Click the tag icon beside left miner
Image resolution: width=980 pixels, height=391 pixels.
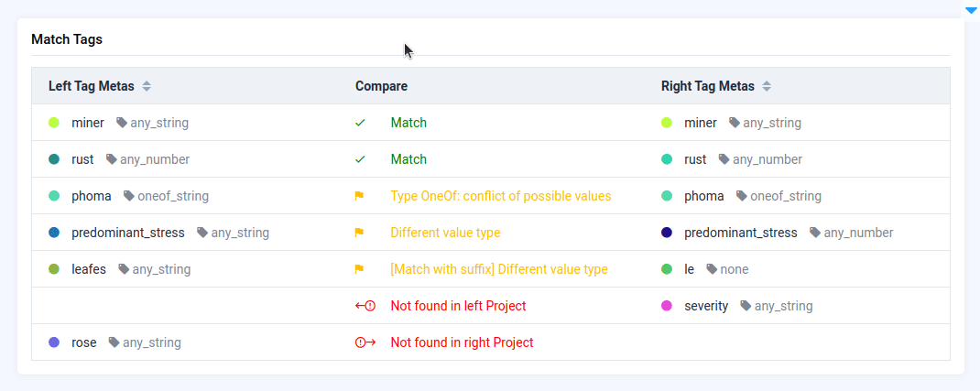coord(122,123)
